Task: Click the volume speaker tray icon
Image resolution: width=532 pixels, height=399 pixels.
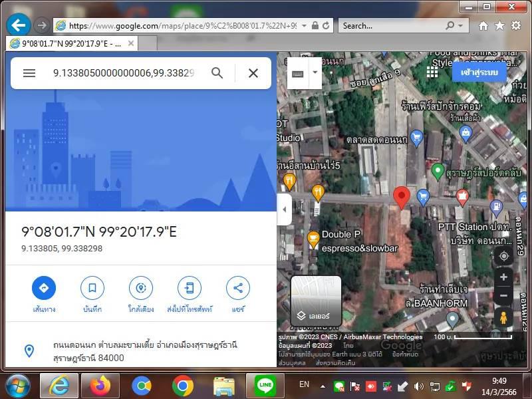Action: [419, 386]
